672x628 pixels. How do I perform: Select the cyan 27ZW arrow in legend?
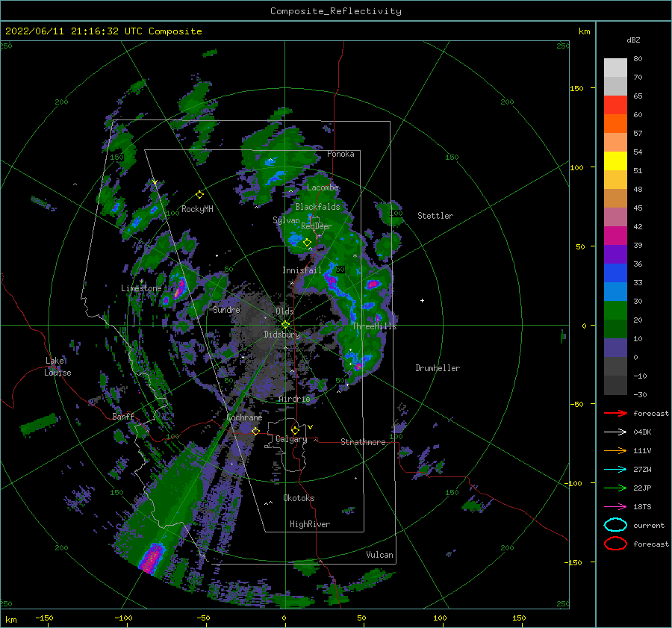615,470
